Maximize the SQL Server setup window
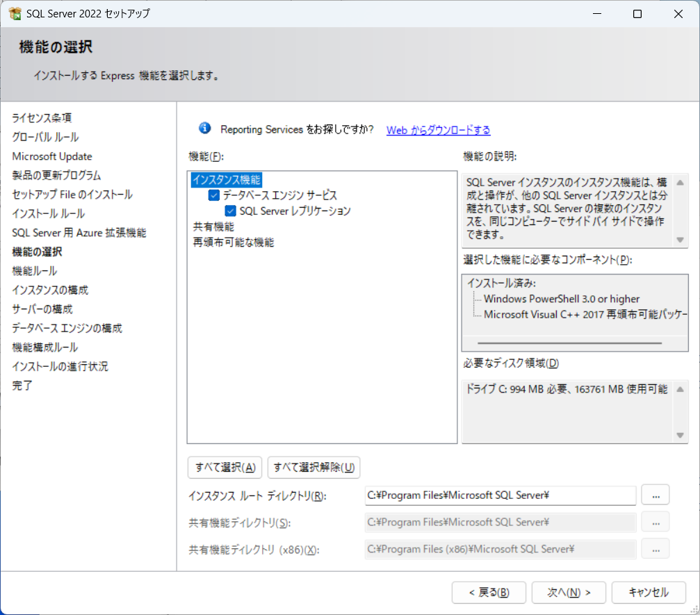The image size is (700, 615). click(x=637, y=14)
